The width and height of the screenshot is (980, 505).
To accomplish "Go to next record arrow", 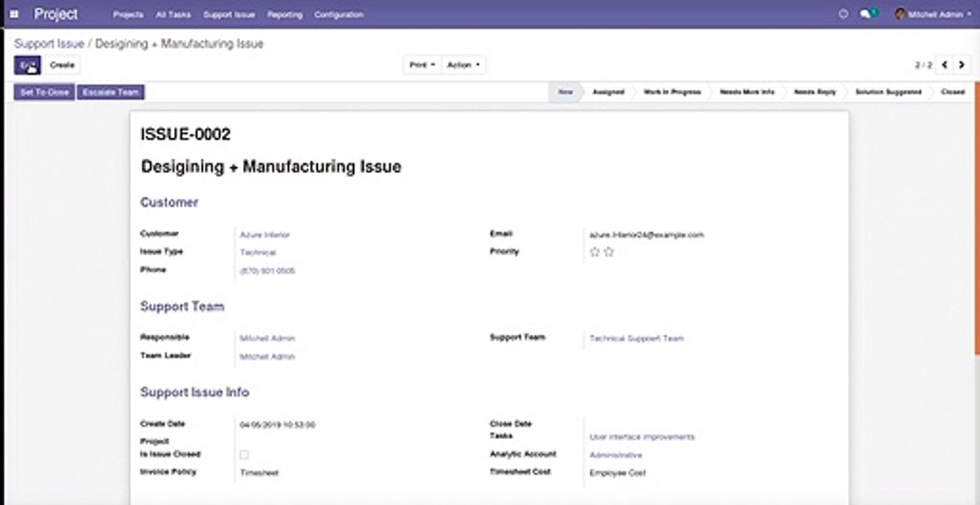I will (x=962, y=65).
